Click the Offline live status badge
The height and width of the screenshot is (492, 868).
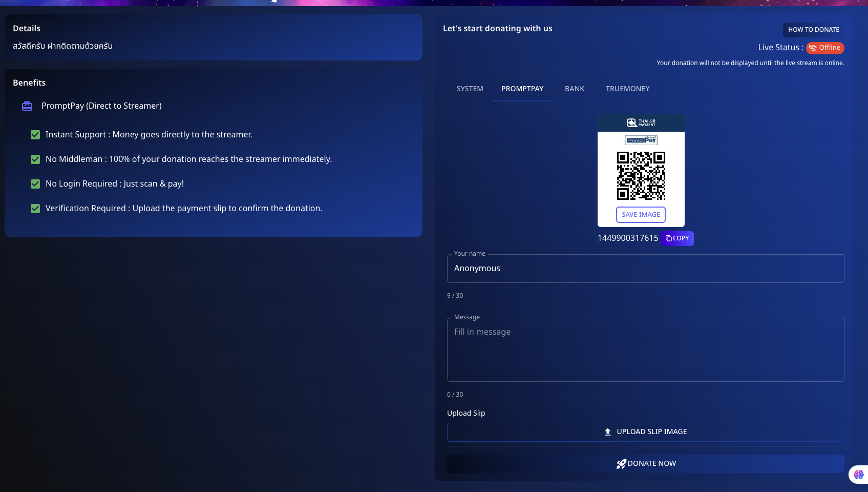[825, 48]
